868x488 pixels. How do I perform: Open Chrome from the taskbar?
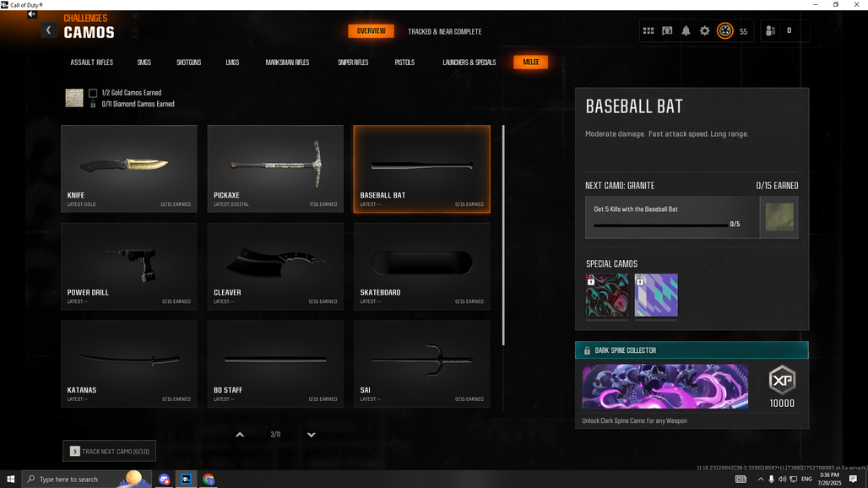click(x=209, y=480)
